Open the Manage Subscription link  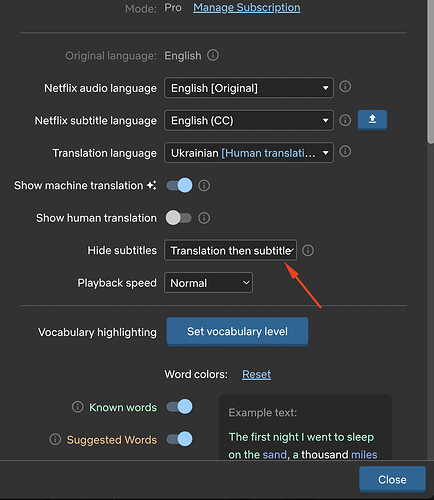[x=247, y=8]
